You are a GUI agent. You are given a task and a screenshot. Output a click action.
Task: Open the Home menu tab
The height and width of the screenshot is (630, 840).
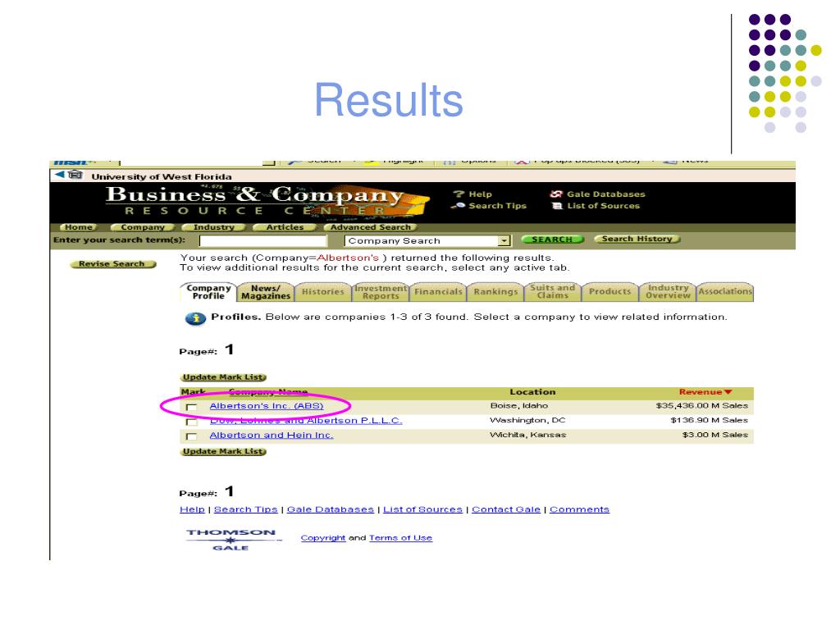coord(78,227)
